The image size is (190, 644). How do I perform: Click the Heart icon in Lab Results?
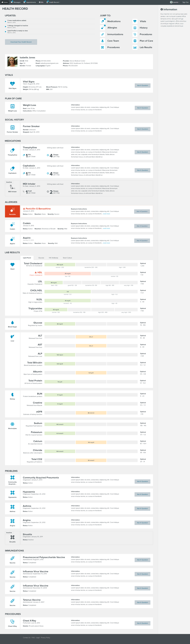(12, 265)
